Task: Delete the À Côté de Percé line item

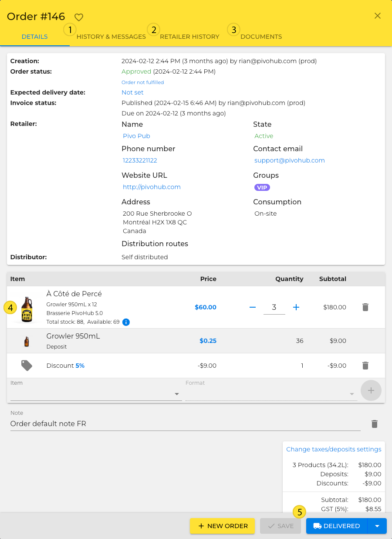Action: [365, 307]
